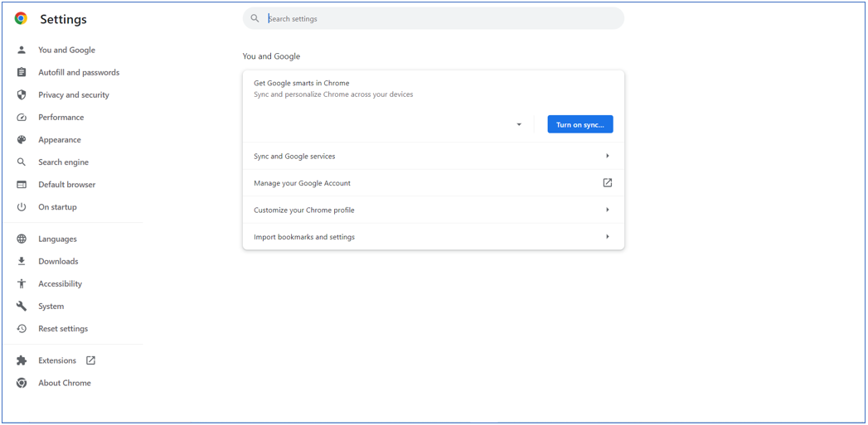
Task: Expand Sync and Google services row
Action: point(433,157)
